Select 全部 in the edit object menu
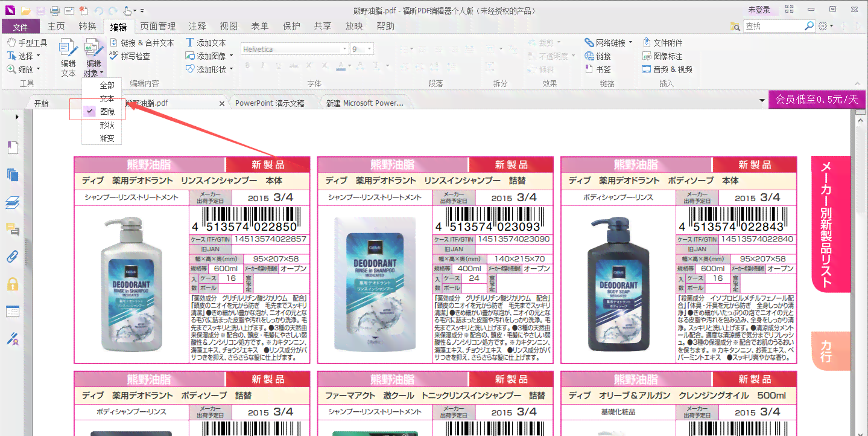Screen dimensions: 868x436 pos(107,85)
